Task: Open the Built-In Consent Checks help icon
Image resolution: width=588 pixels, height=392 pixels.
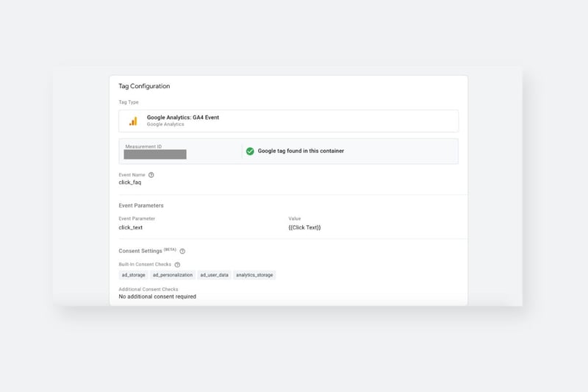Action: click(x=177, y=265)
